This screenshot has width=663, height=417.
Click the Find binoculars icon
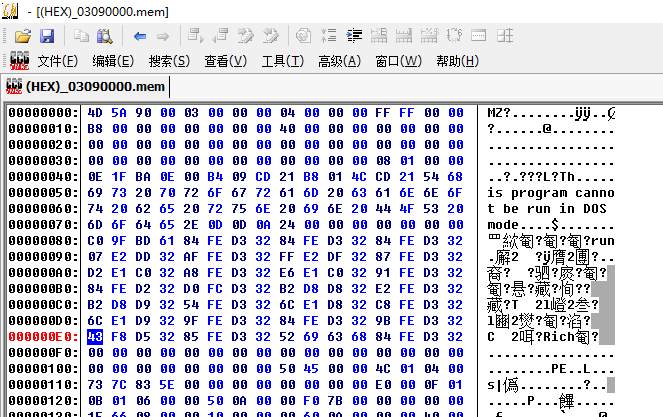104,36
